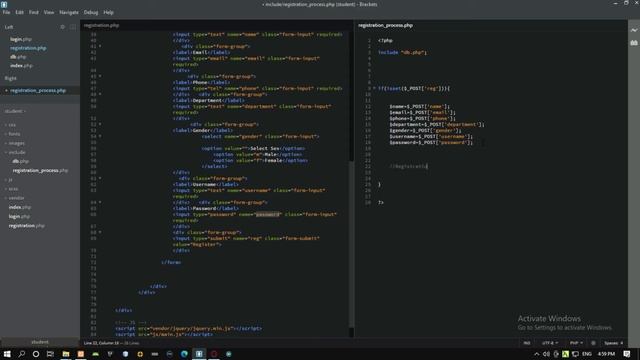Select db.php in Left working files
This screenshot has width=640, height=360.
point(18,57)
